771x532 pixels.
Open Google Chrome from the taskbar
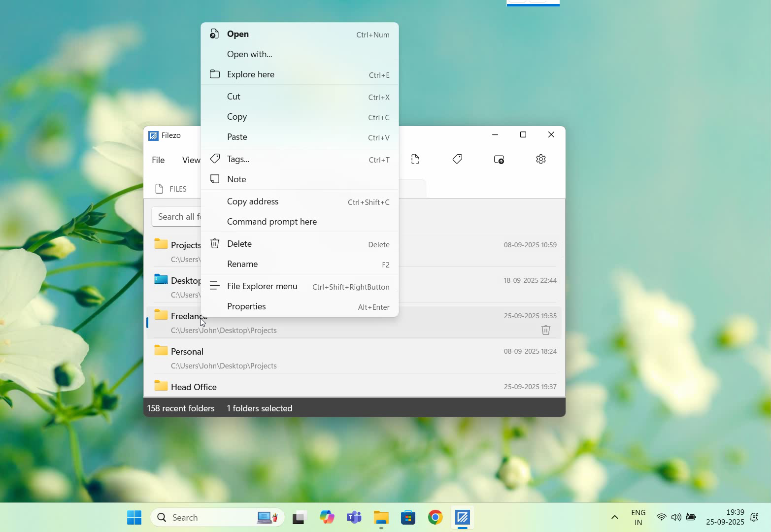point(435,517)
